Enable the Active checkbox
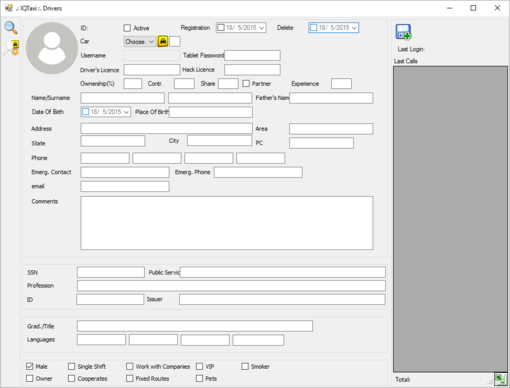510x388 pixels. [127, 28]
